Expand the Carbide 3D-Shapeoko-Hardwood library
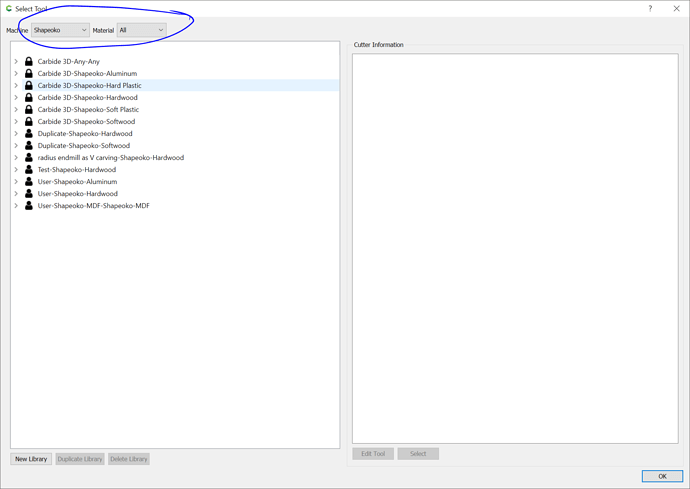The image size is (690, 489). tap(16, 97)
